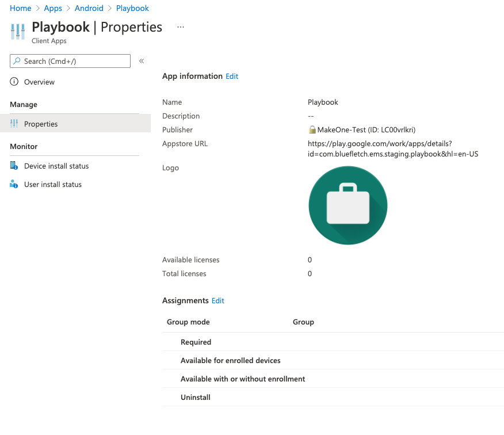Click Available with or without enrollment row
This screenshot has width=504, height=435.
click(333, 379)
